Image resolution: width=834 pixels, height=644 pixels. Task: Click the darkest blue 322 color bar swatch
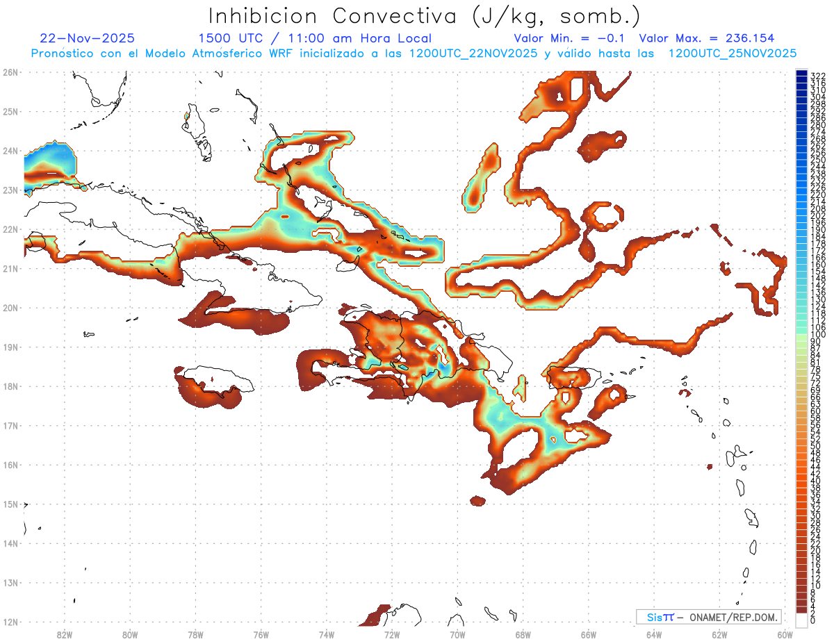[x=802, y=74]
